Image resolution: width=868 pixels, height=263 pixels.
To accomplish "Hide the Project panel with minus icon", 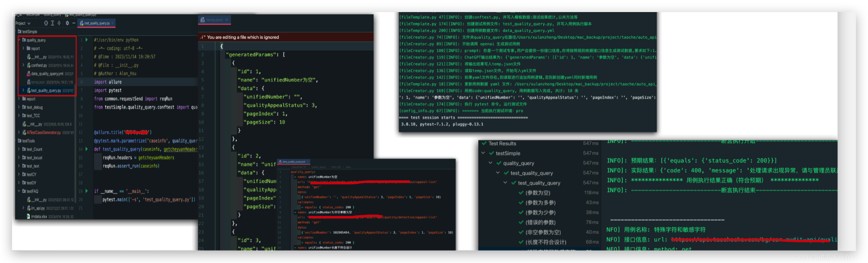I will click(74, 23).
